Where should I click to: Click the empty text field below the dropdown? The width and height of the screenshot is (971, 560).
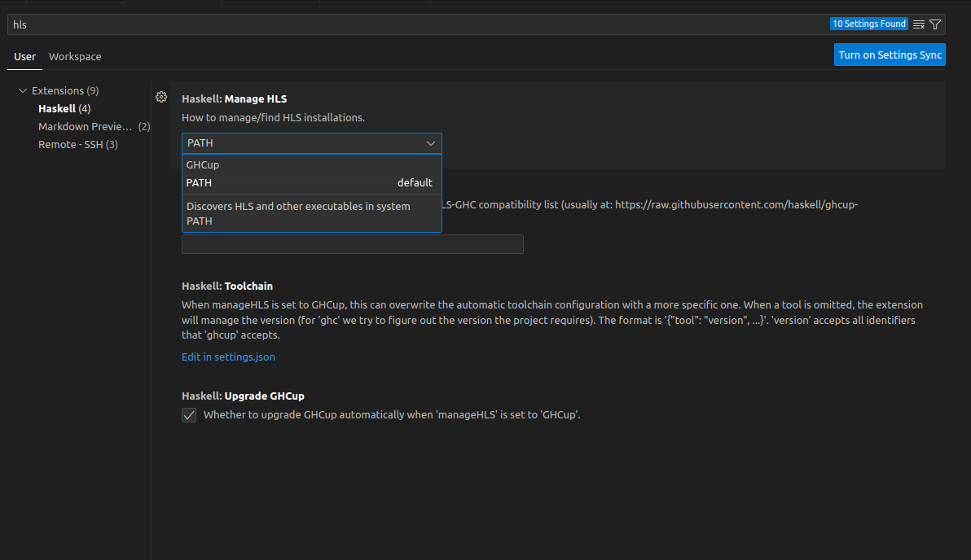[352, 244]
